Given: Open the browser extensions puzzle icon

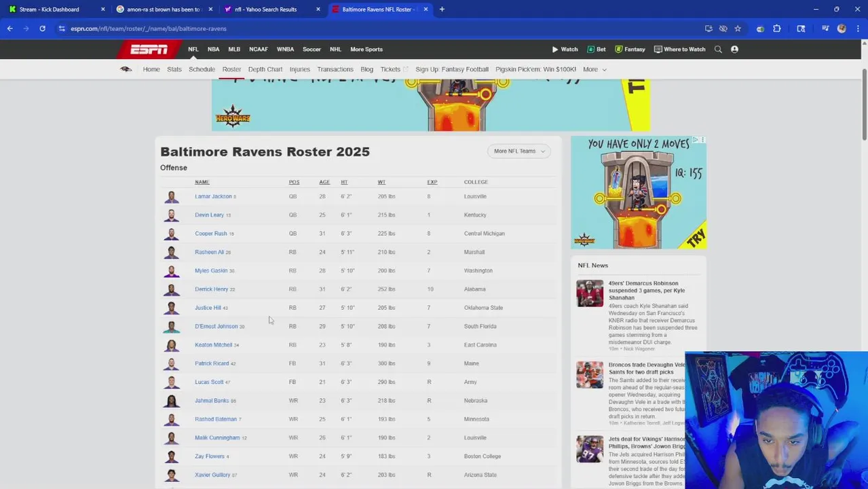Looking at the screenshot, I should [777, 29].
